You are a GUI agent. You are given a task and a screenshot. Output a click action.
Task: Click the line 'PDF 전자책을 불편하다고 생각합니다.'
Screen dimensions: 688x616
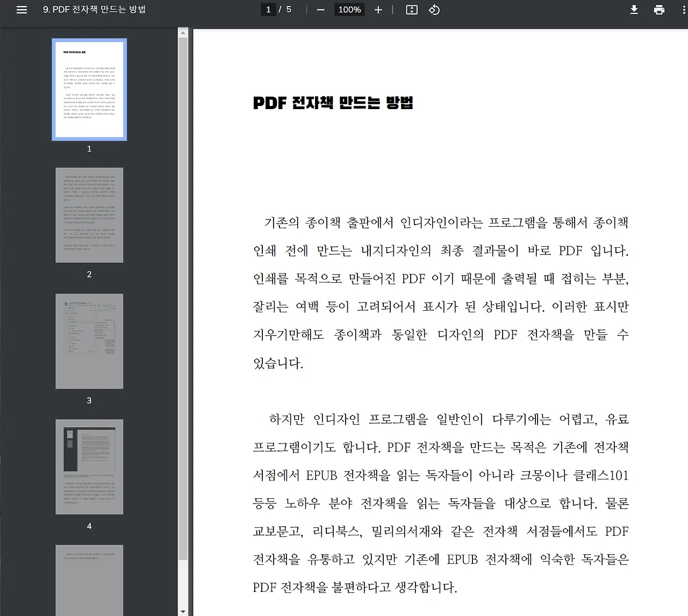tap(355, 587)
